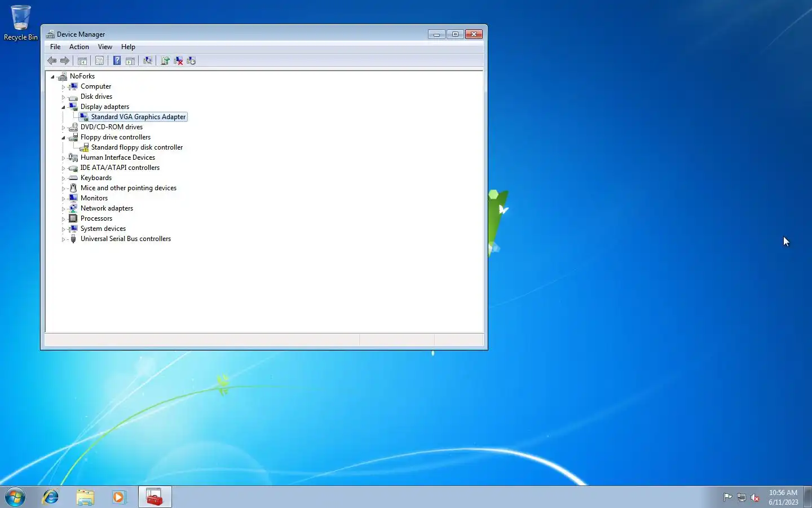Image resolution: width=812 pixels, height=508 pixels.
Task: Click the USB controllers plug icon
Action: 73,239
